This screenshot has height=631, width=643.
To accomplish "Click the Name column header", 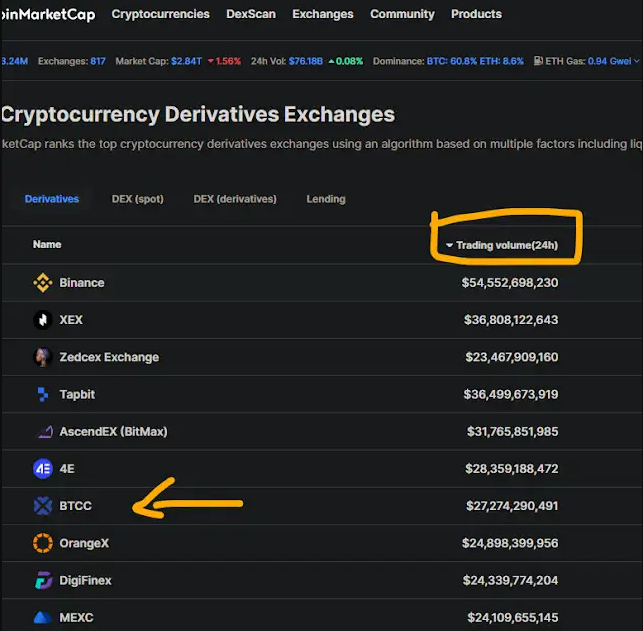I will pyautogui.click(x=47, y=244).
